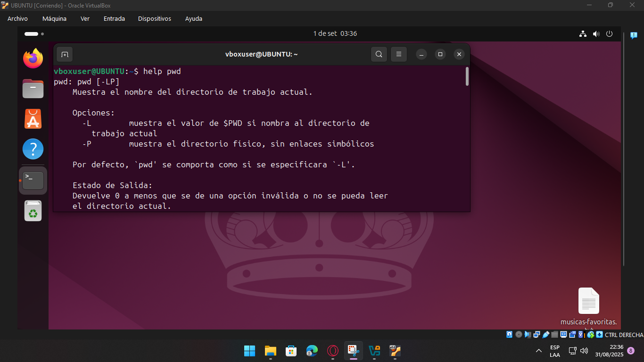Click the VirtualBox CPU virtualization indicator
The image size is (644, 362).
pos(582,335)
